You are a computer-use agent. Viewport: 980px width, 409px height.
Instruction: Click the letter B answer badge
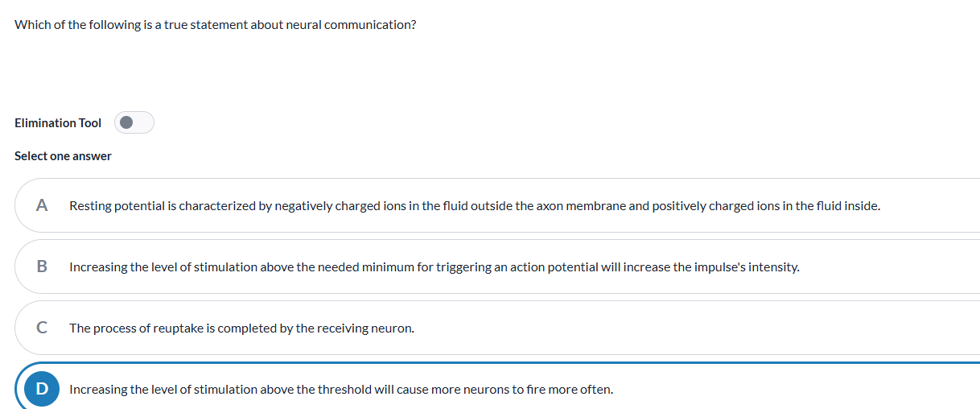[x=42, y=266]
